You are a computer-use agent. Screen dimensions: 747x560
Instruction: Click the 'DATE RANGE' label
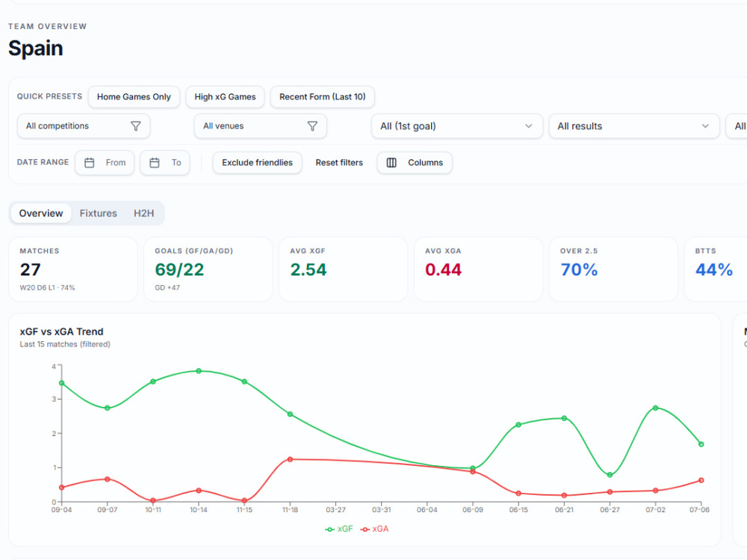[x=43, y=162]
